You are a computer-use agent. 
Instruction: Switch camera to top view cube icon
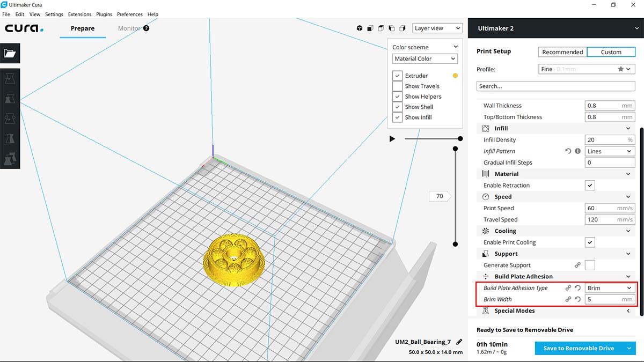point(380,28)
